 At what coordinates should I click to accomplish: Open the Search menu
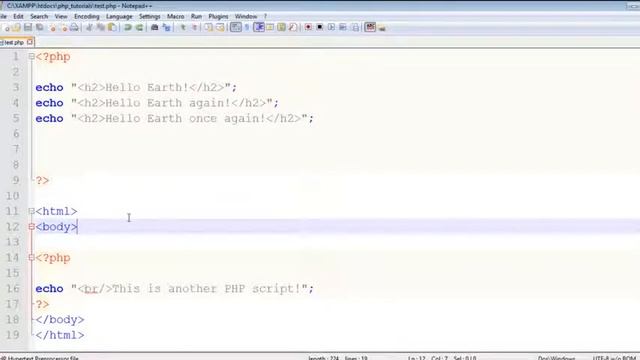[x=39, y=16]
